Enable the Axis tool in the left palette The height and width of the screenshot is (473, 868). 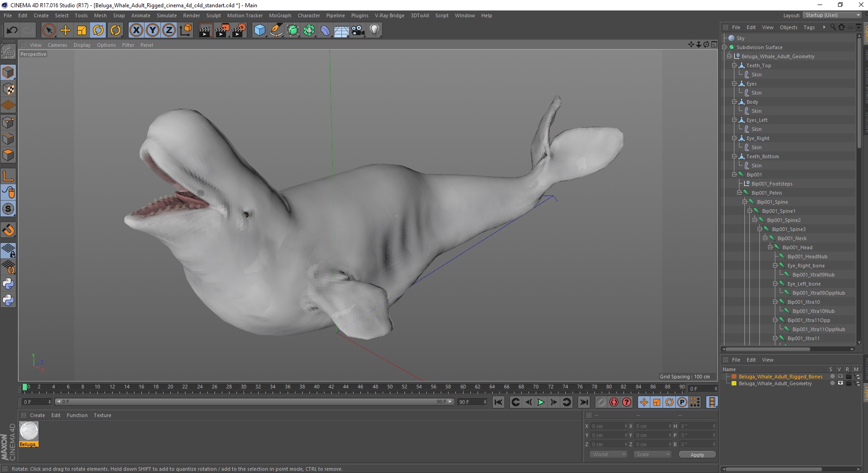coord(8,176)
